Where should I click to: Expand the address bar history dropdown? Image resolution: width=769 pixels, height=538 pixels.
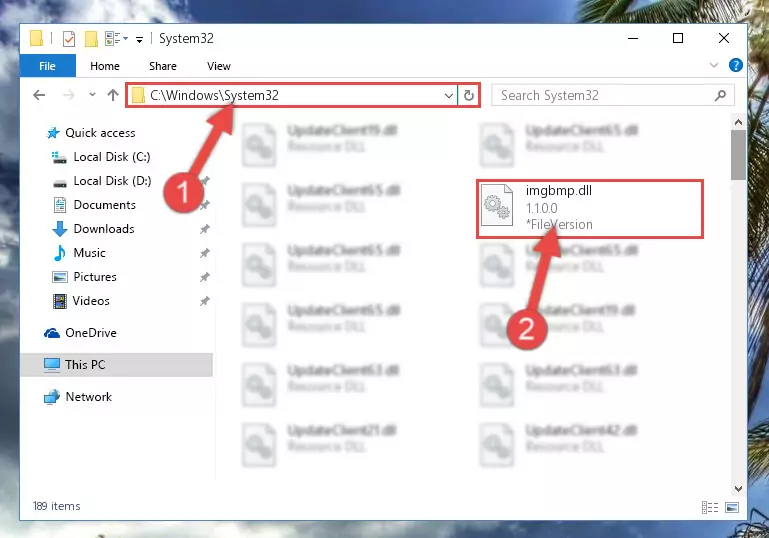tap(449, 95)
